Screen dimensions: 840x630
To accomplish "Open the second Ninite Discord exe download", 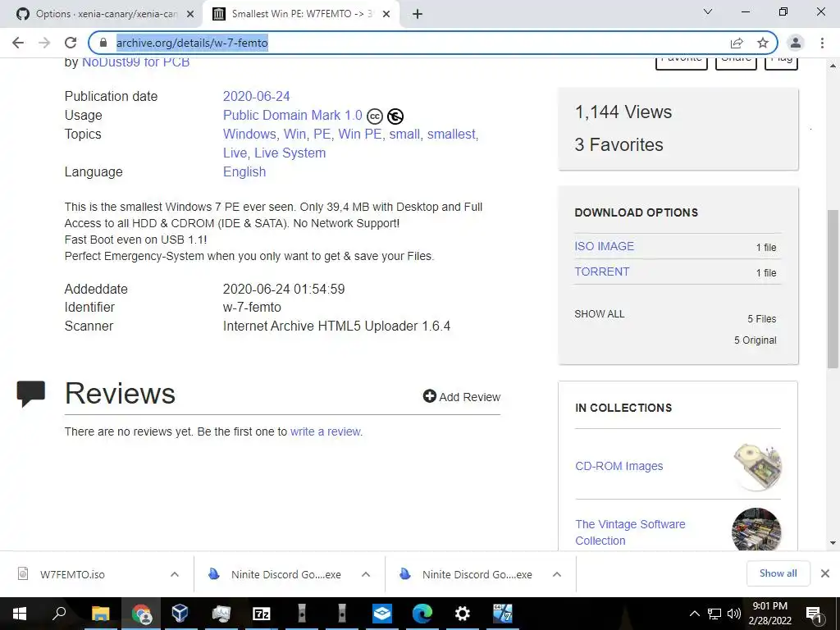I will coord(477,574).
